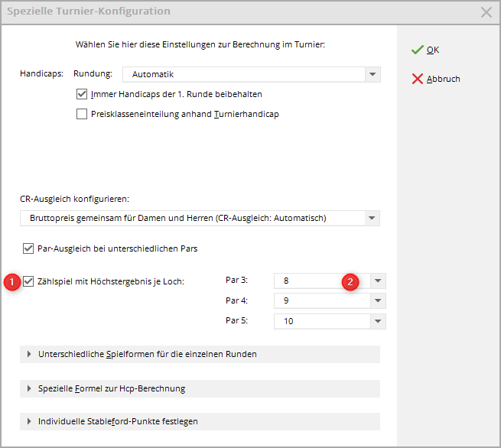
Task: Open the Par 3 maximum score dropdown
Action: click(378, 281)
